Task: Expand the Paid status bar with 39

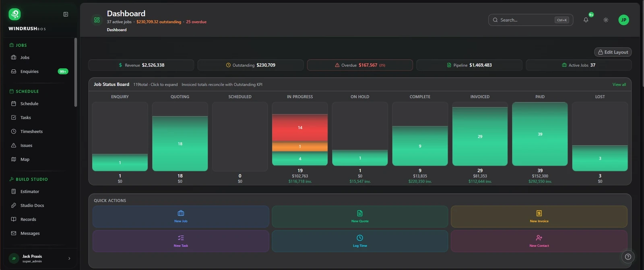Action: (540, 134)
